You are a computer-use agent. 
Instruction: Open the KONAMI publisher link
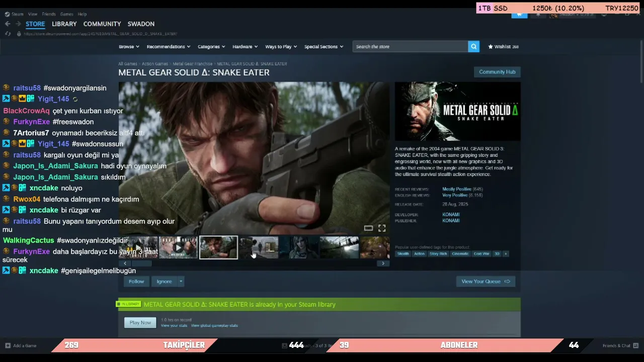click(x=451, y=221)
